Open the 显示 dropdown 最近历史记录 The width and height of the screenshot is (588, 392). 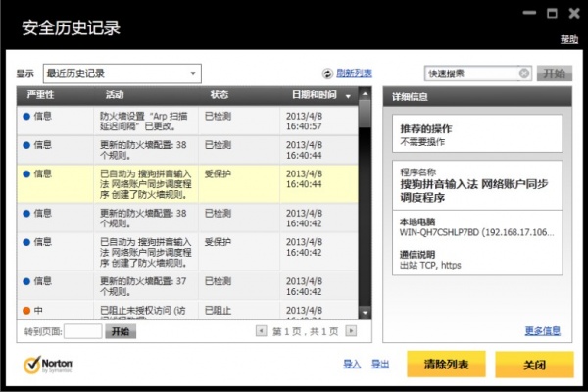click(122, 73)
